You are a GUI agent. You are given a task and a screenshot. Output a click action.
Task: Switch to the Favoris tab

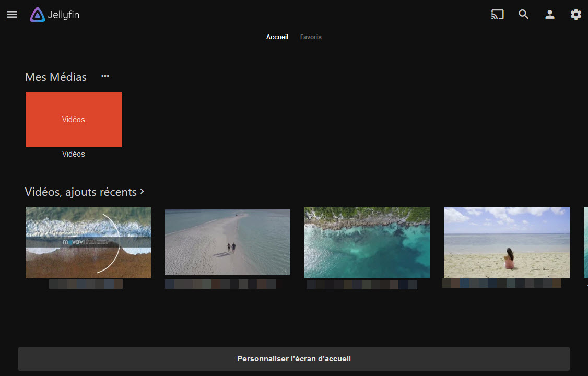tap(311, 37)
